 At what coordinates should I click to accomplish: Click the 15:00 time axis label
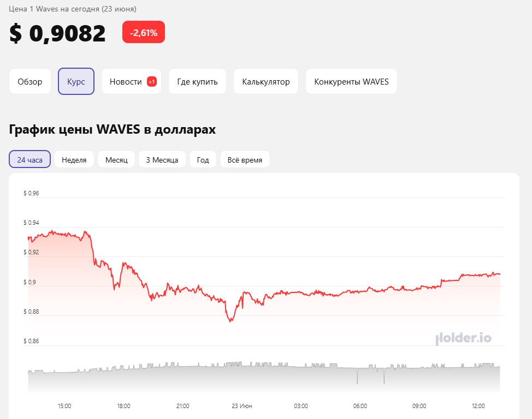[64, 406]
